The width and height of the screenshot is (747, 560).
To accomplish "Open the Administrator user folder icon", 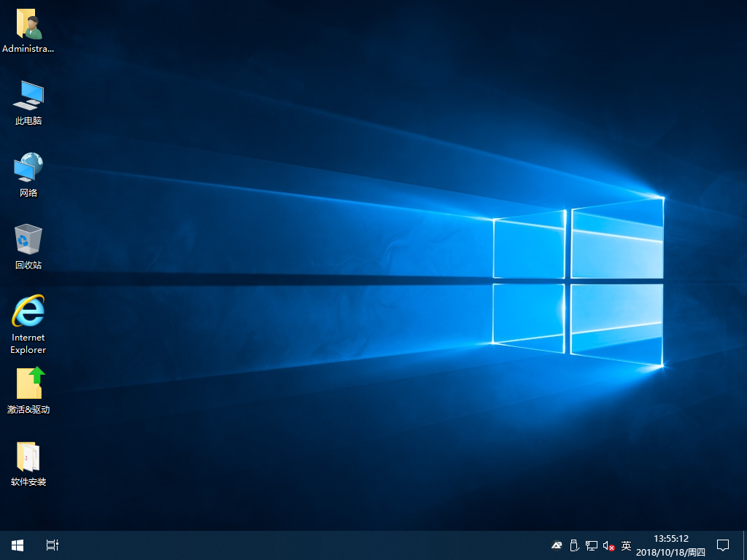I will [x=28, y=26].
